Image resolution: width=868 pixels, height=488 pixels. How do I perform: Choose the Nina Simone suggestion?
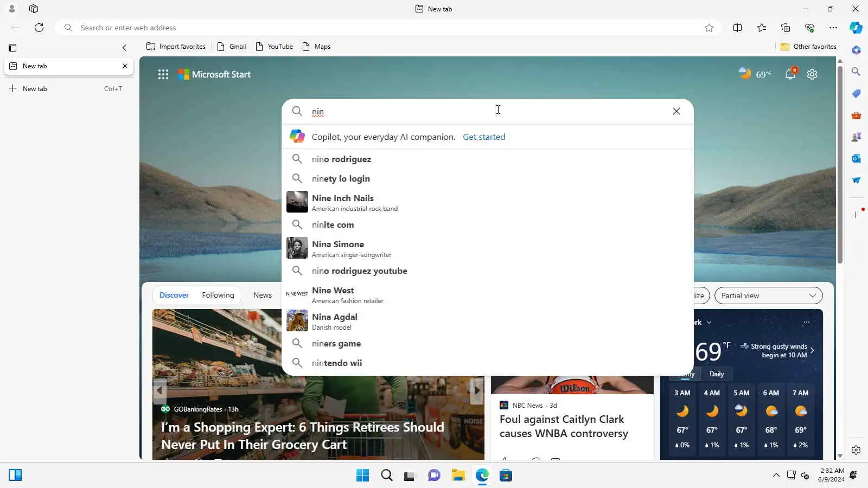coord(488,248)
